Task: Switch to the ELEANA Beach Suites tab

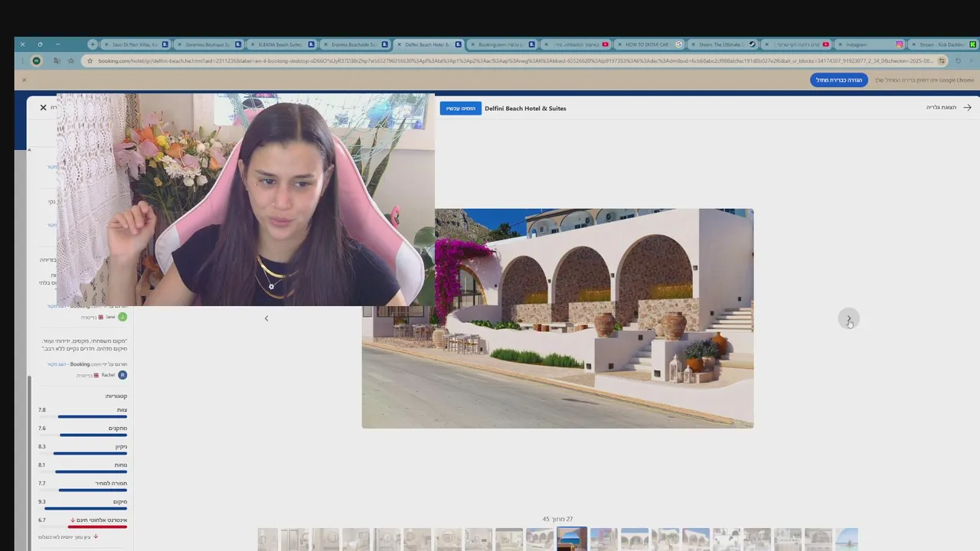Action: 282,44
